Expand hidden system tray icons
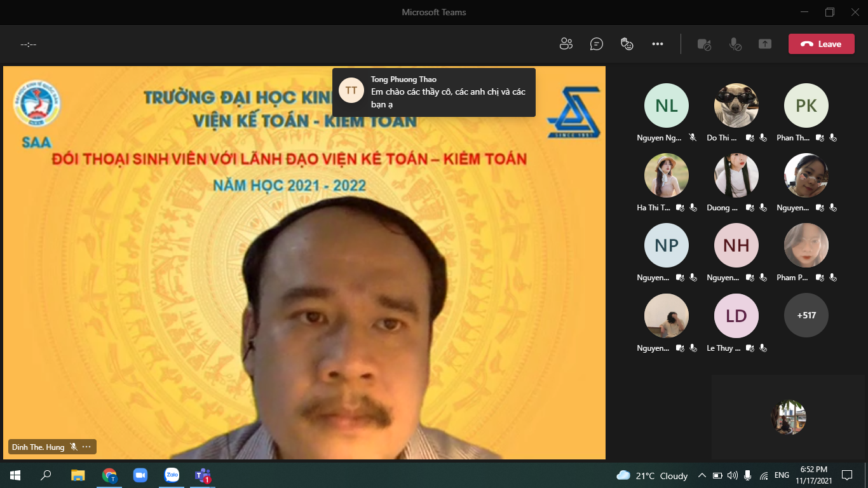The image size is (868, 488). (702, 475)
